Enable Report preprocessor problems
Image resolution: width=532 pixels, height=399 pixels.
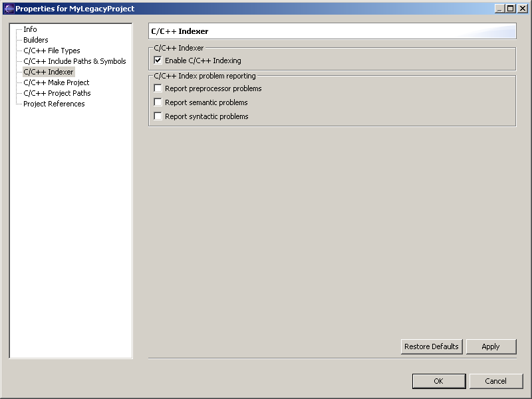pos(158,88)
